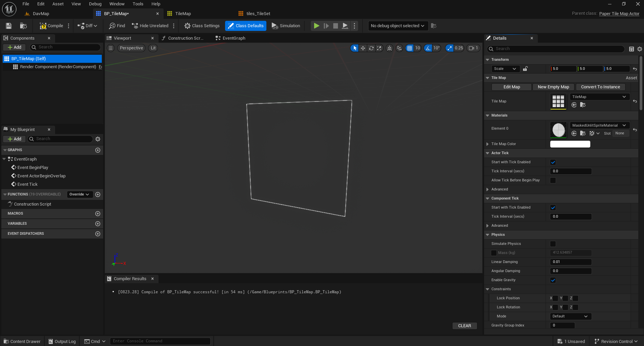This screenshot has width=644, height=346.
Task: Open the Construction Script tab
Action: click(x=186, y=38)
